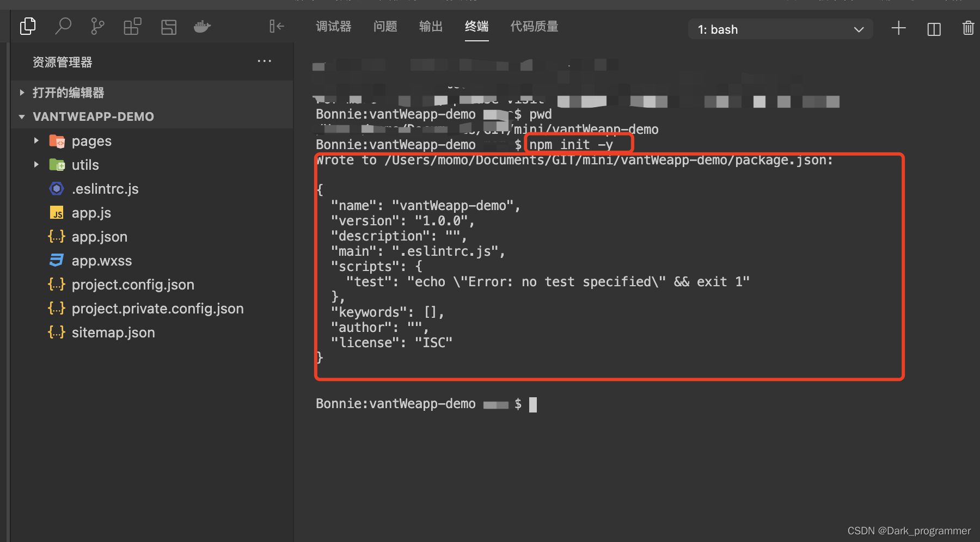Kill terminal with the trash icon

click(x=968, y=28)
